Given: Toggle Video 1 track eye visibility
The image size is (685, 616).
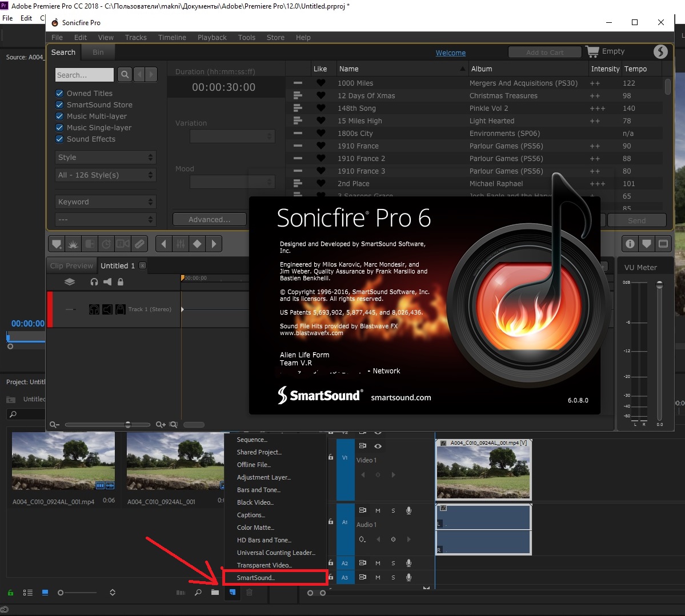Looking at the screenshot, I should tap(378, 446).
